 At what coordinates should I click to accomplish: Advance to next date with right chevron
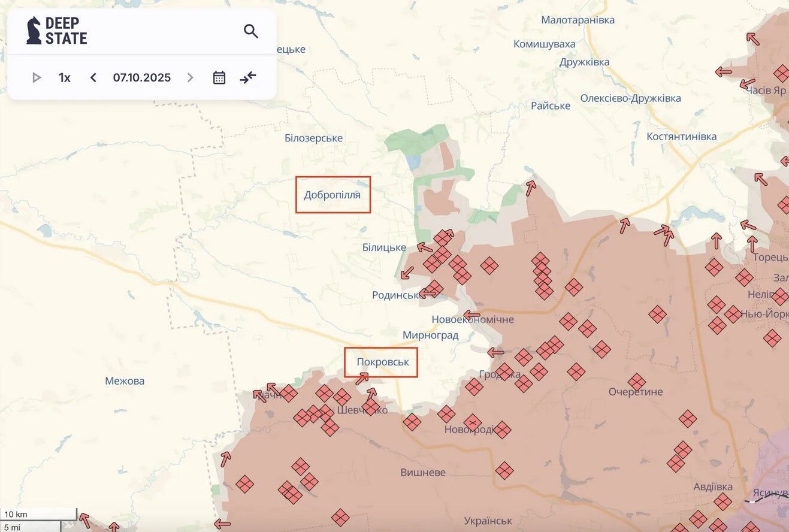(x=190, y=77)
